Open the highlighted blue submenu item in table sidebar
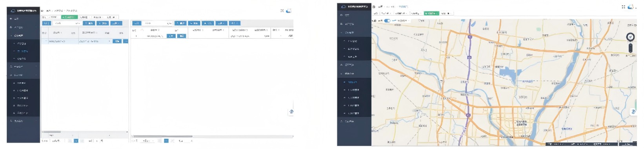Screen dimensions: 644x149 (23, 51)
